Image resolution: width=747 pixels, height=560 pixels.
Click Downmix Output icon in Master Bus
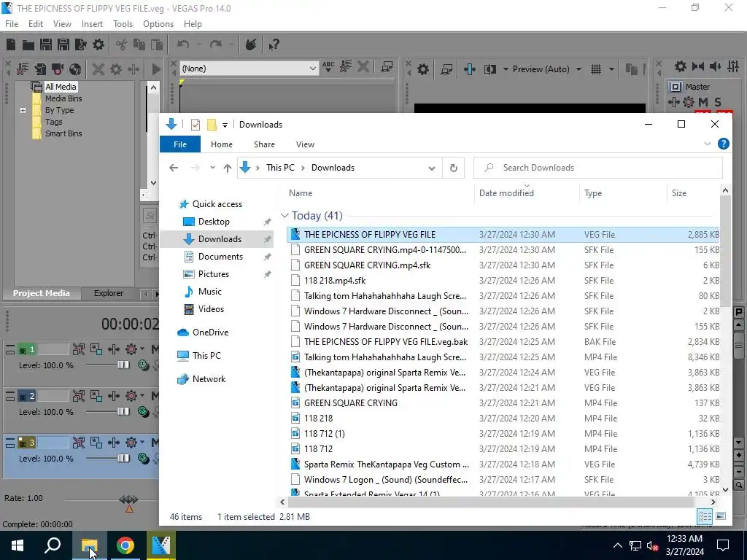[x=698, y=66]
